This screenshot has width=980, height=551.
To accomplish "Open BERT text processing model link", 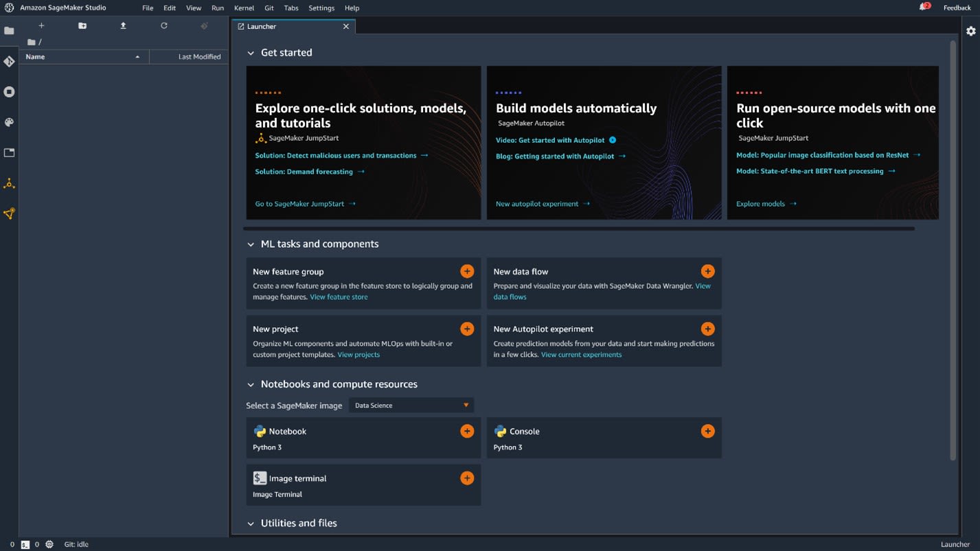I will 816,171.
